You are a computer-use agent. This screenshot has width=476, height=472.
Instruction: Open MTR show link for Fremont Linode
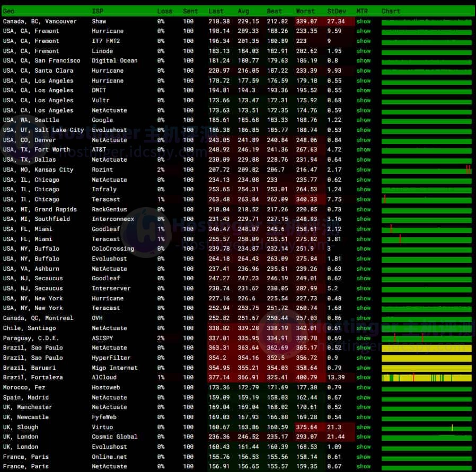(x=363, y=51)
